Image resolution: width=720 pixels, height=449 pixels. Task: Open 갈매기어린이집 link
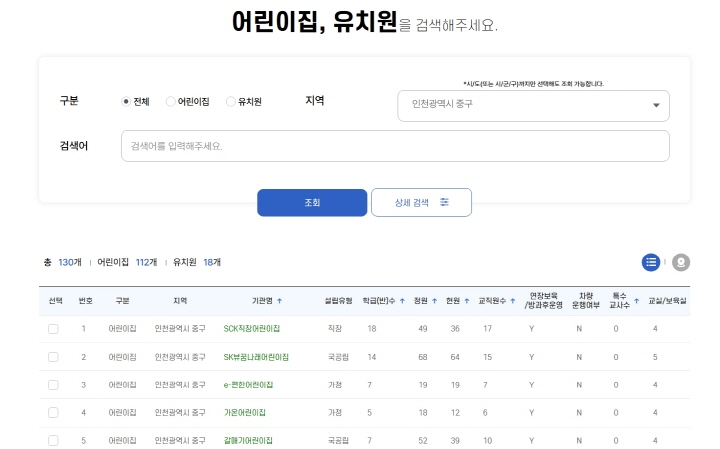248,441
